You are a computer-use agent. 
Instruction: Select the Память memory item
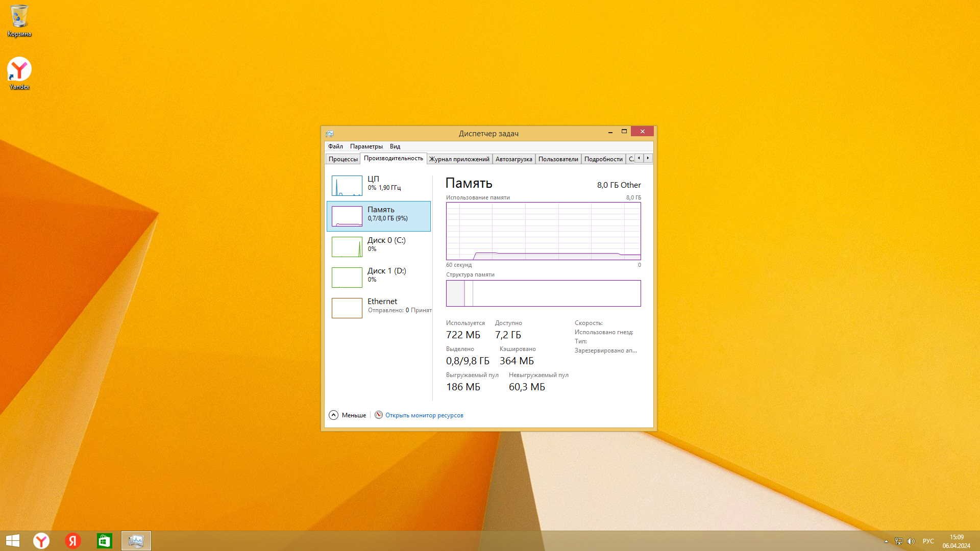click(x=379, y=216)
